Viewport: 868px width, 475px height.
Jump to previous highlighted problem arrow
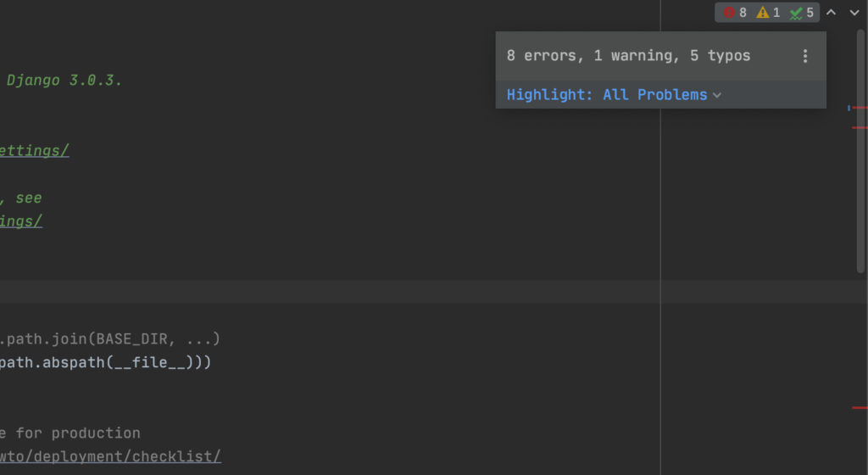pyautogui.click(x=831, y=12)
